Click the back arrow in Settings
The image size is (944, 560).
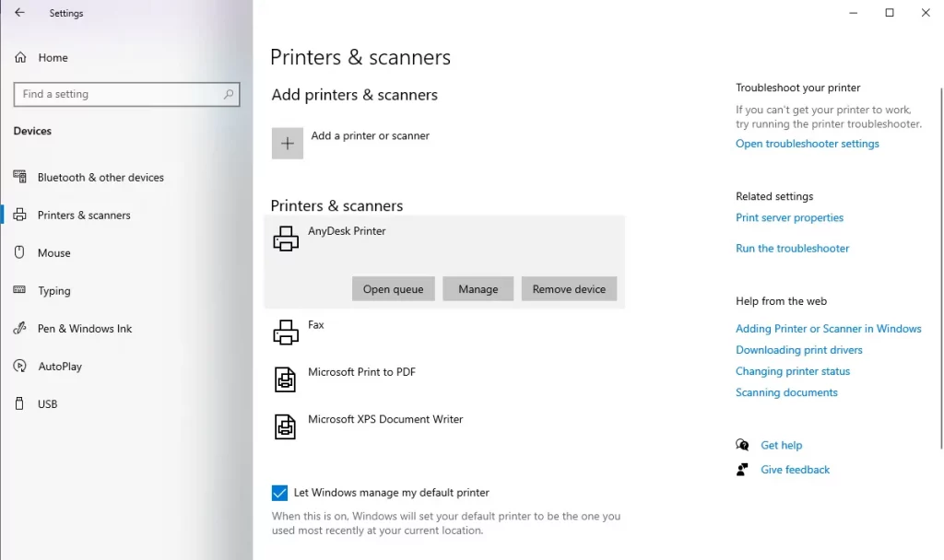click(x=20, y=13)
